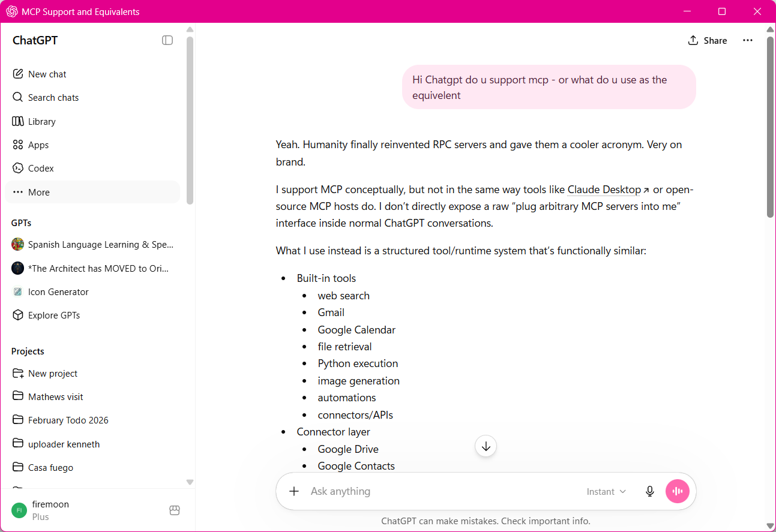This screenshot has height=532, width=776.
Task: Click the Mathews visit folder icon
Action: pos(17,396)
